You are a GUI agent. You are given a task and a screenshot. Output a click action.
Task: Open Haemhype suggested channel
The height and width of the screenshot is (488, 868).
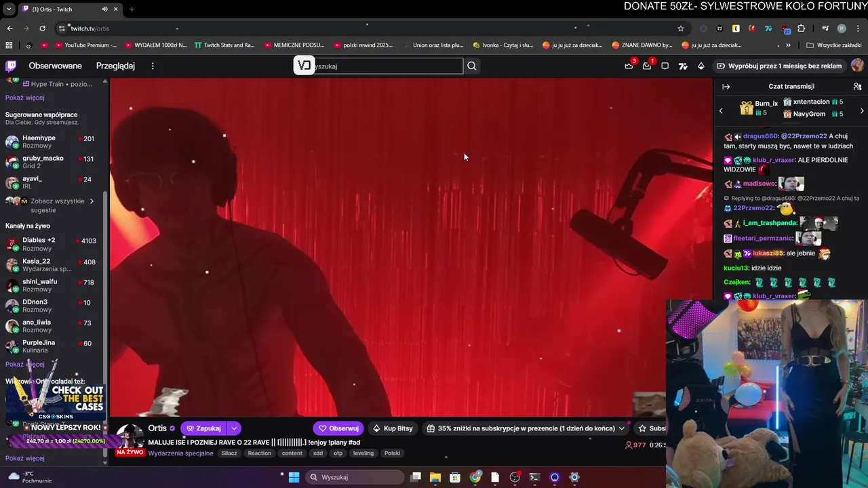52,142
